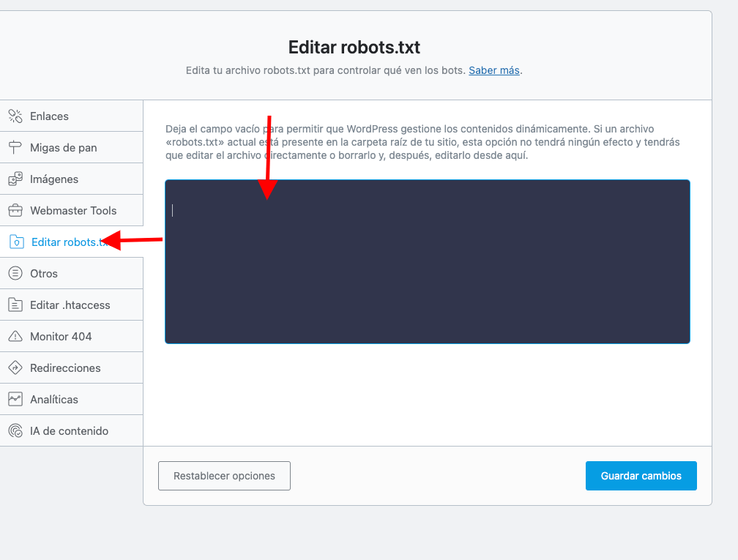Viewport: 738px width, 560px height.
Task: Click the Otros list-circle icon
Action: pyautogui.click(x=15, y=274)
